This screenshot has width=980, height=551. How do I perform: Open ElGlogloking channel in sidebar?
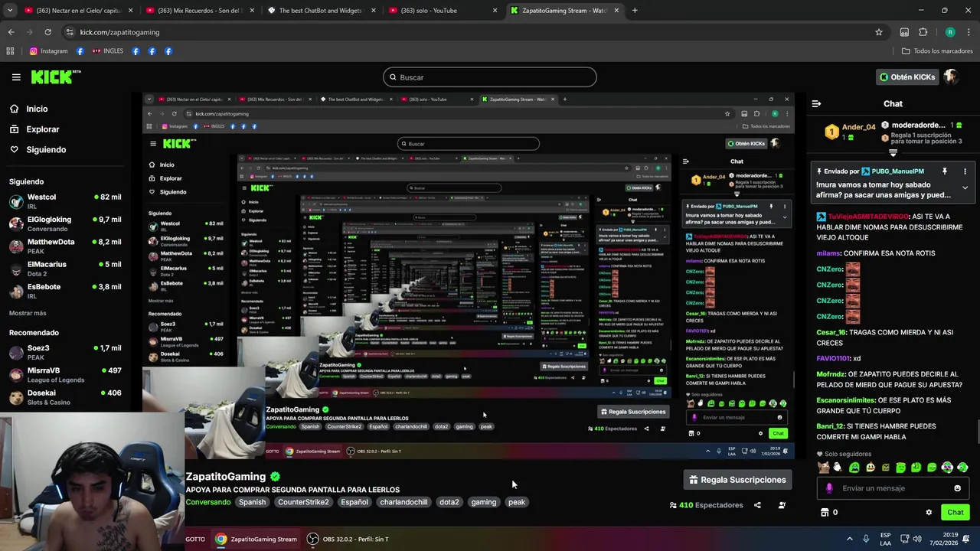(x=65, y=223)
